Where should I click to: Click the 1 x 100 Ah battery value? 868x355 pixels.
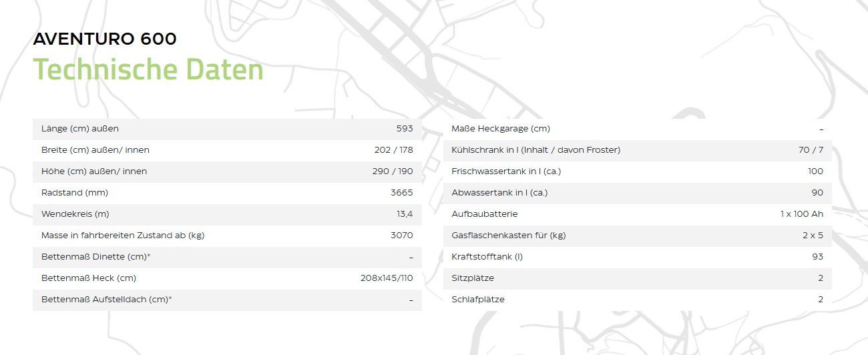point(801,214)
